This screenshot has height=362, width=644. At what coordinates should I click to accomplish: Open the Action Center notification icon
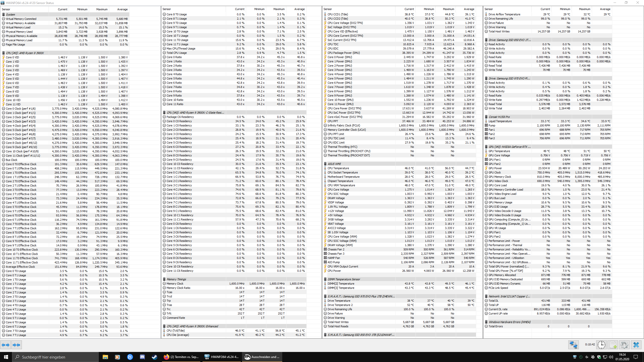[x=636, y=357]
